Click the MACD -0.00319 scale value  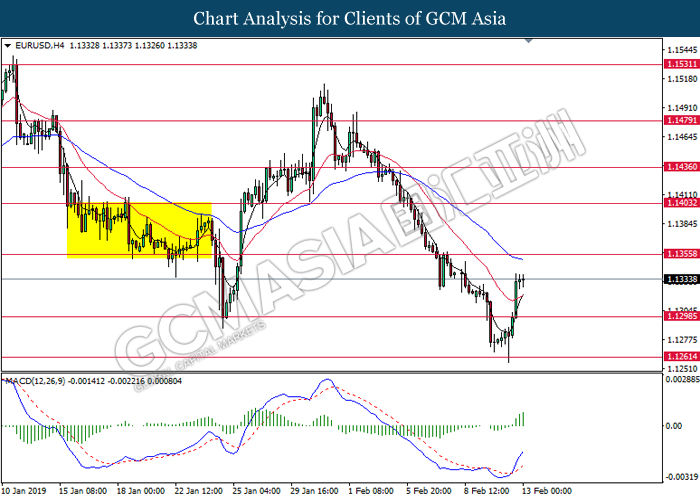[x=682, y=477]
